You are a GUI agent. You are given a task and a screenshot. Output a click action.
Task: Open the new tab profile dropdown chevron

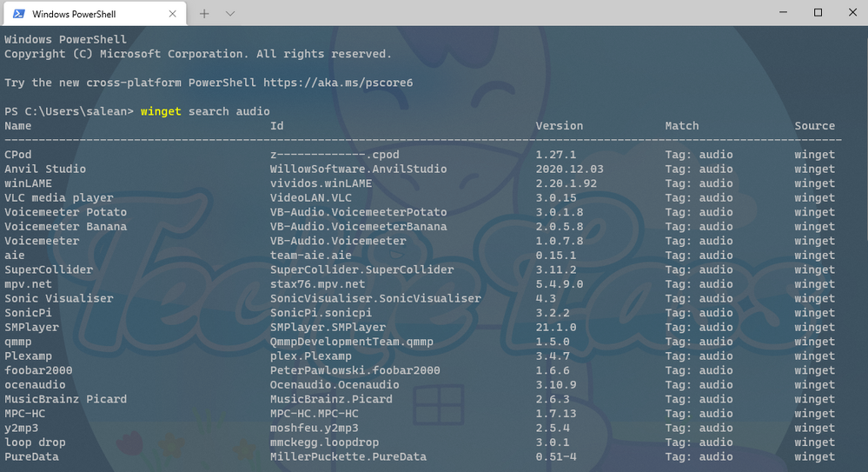[x=230, y=14]
